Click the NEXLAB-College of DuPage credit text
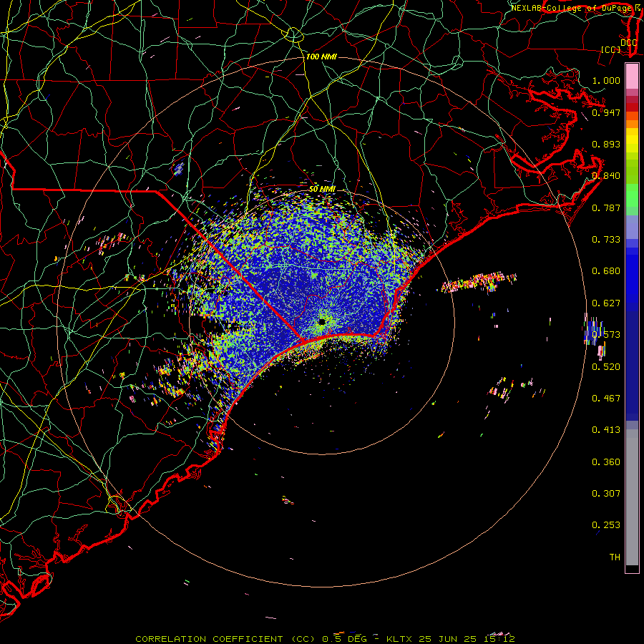Screen dimensions: 644x644 572,8
